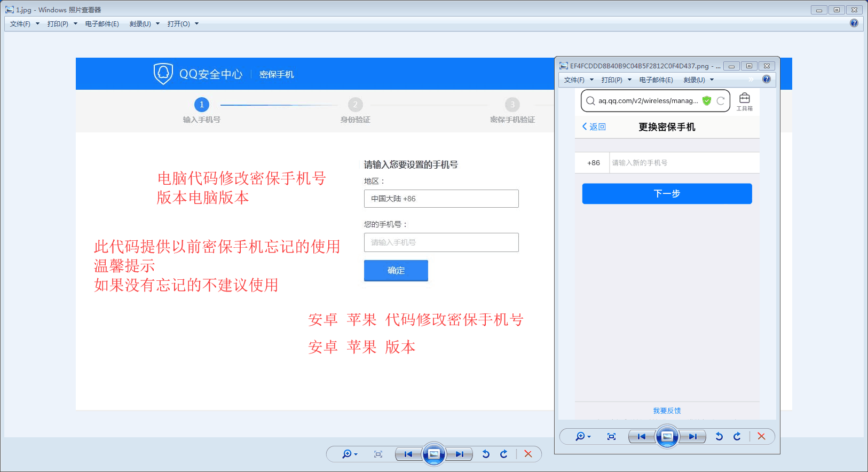Rotate clockwise in the 1.jpg viewer
868x472 pixels.
[x=504, y=454]
